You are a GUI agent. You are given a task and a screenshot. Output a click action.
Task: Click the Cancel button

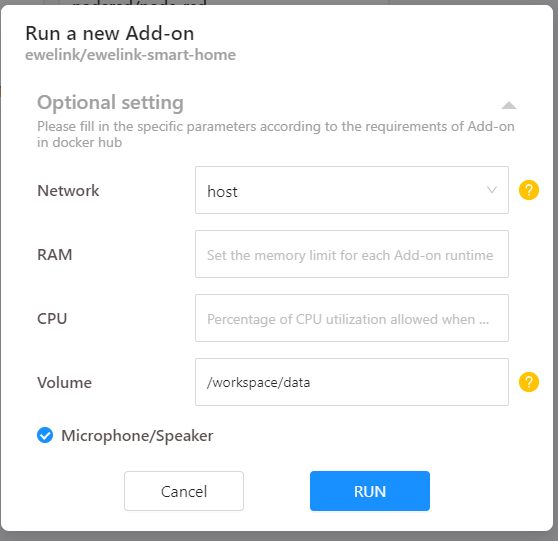click(184, 491)
